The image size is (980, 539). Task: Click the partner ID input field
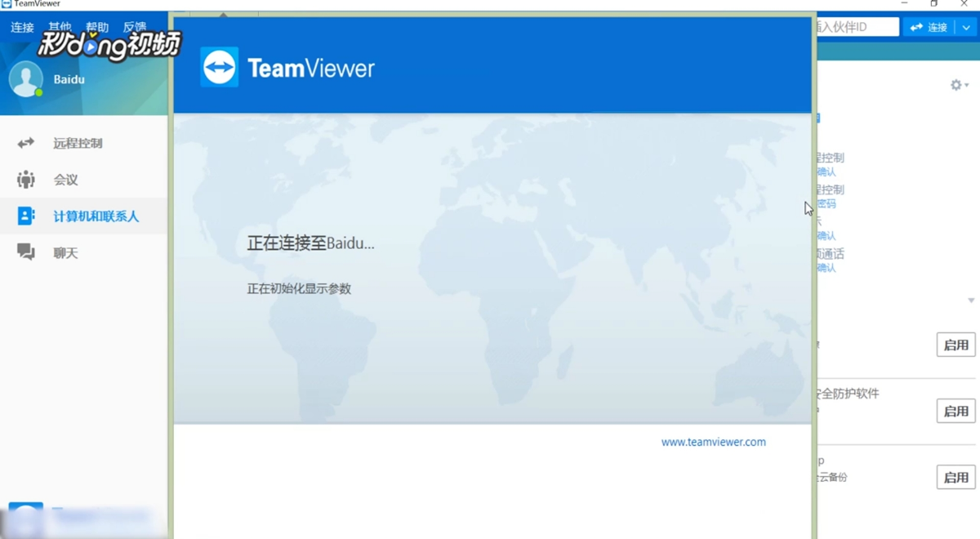click(857, 27)
